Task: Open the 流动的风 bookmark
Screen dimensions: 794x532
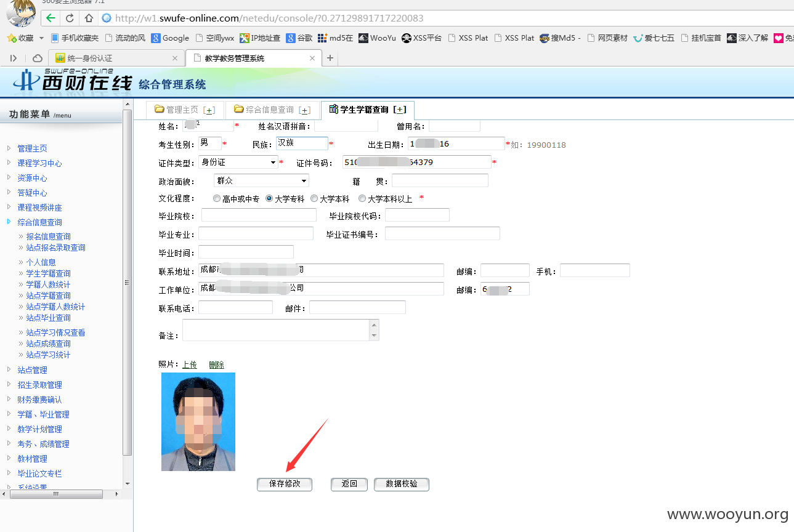Action: [125, 38]
